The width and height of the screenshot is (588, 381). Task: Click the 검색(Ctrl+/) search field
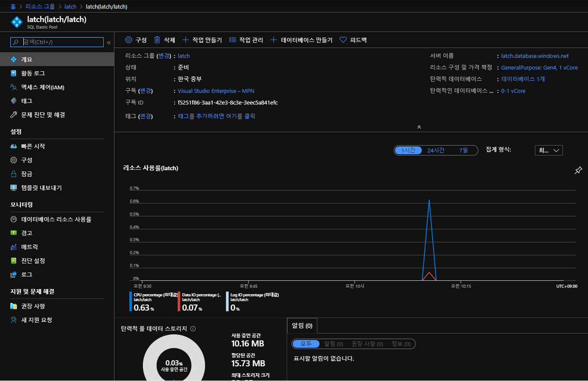click(57, 42)
